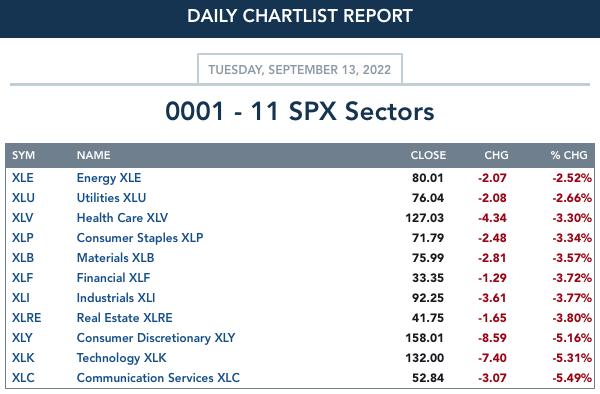Open Utilities XLU chart link
Viewport: 600px width, 394px height.
point(111,198)
